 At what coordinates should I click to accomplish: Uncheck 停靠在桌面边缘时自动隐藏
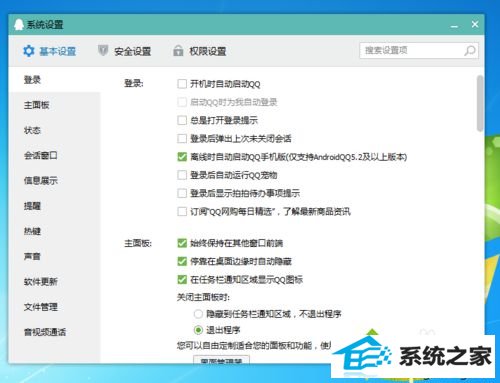[182, 261]
